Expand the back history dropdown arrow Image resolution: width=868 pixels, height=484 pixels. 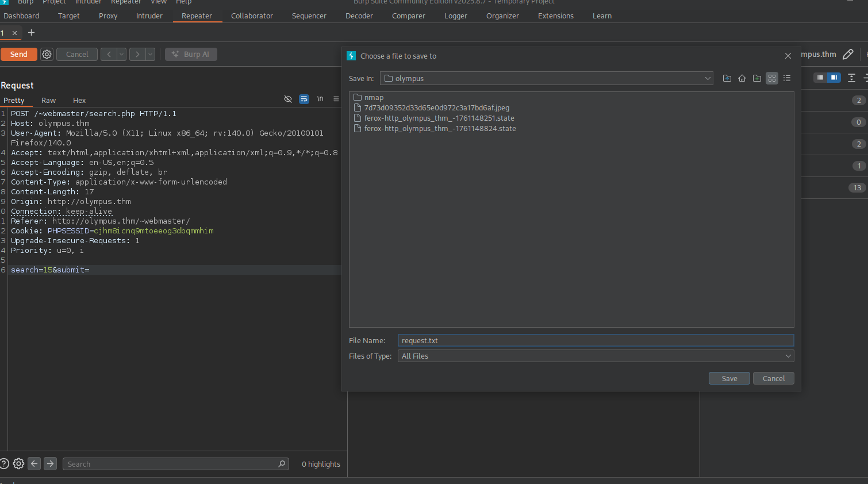(121, 54)
